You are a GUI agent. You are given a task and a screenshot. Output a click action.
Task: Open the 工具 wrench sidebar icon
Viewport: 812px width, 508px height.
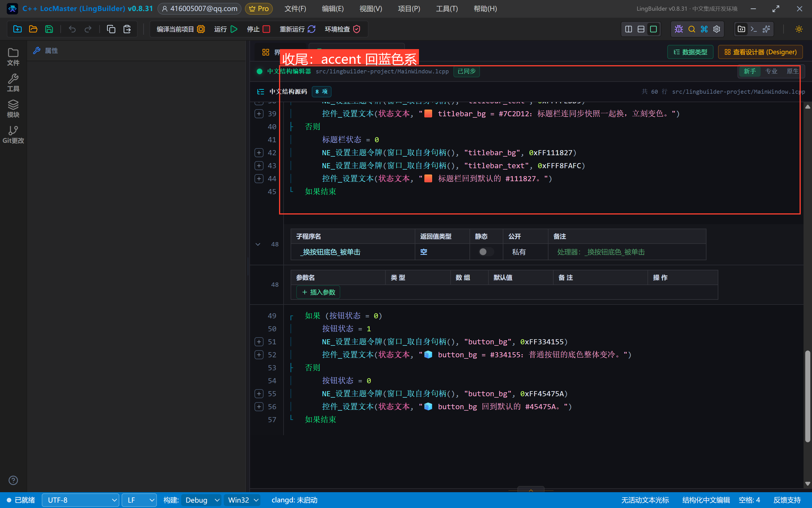13,83
